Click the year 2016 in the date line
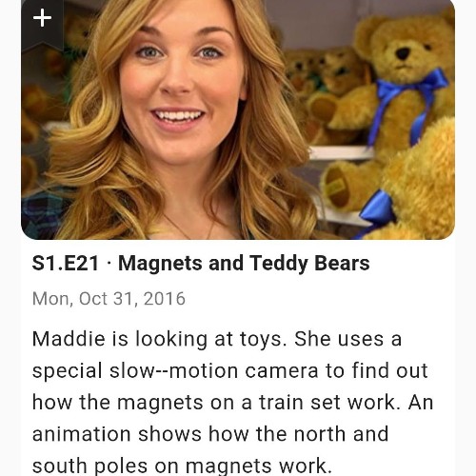Screen dimensions: 476x476 [x=165, y=299]
